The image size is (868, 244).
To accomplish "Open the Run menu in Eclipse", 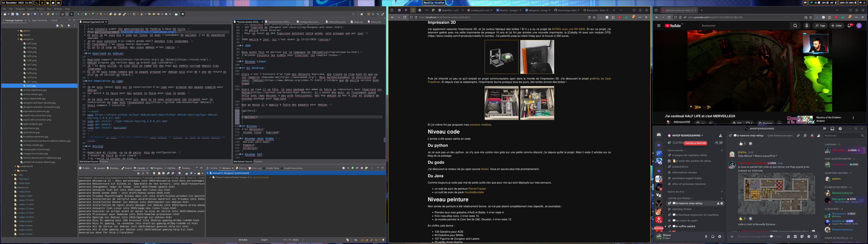I will point(49,9).
